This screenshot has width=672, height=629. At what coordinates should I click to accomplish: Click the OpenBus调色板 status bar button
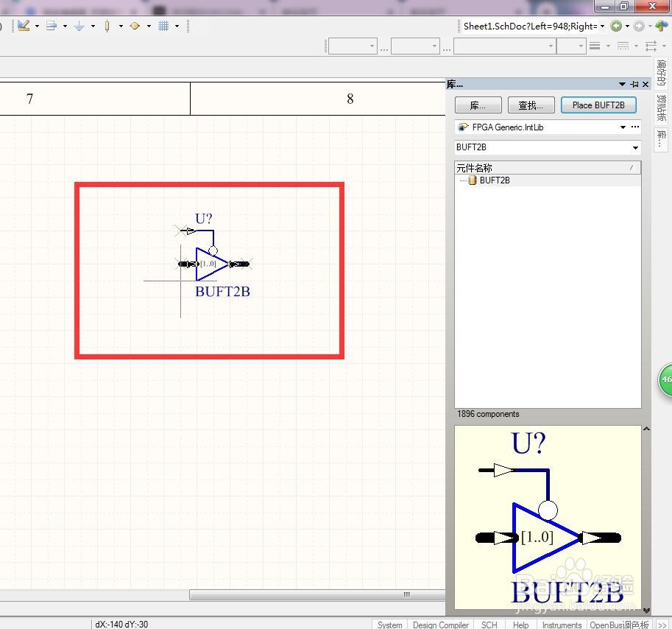pyautogui.click(x=619, y=625)
